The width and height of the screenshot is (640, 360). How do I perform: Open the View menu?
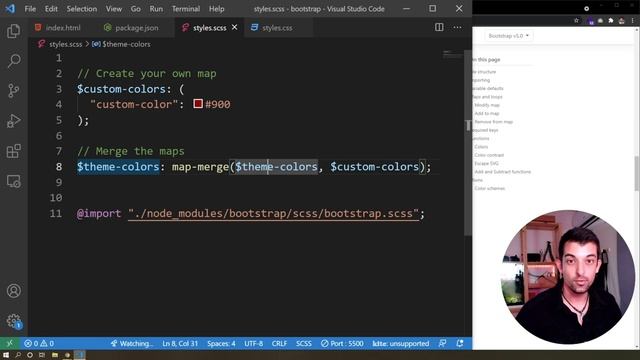[x=114, y=9]
